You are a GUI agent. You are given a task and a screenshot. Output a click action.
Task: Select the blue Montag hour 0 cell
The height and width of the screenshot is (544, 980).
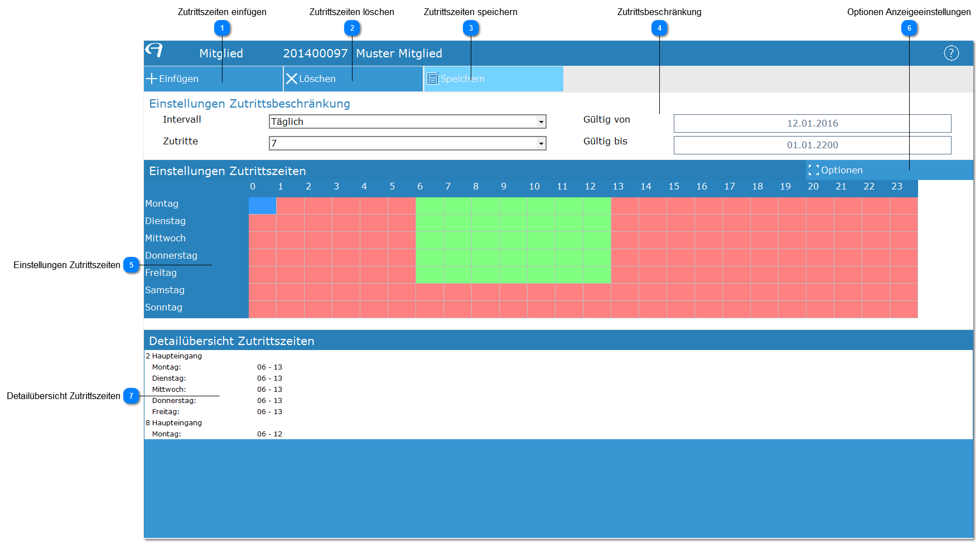click(x=263, y=206)
